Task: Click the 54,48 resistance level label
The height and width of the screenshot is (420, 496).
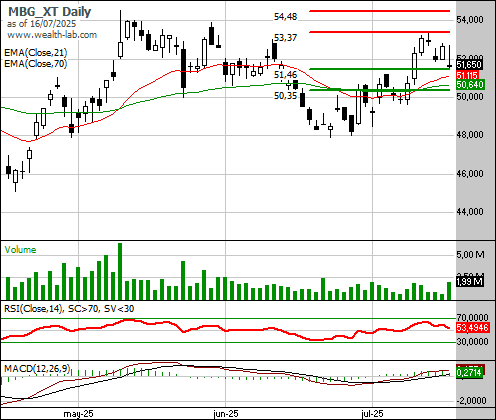Action: click(285, 16)
